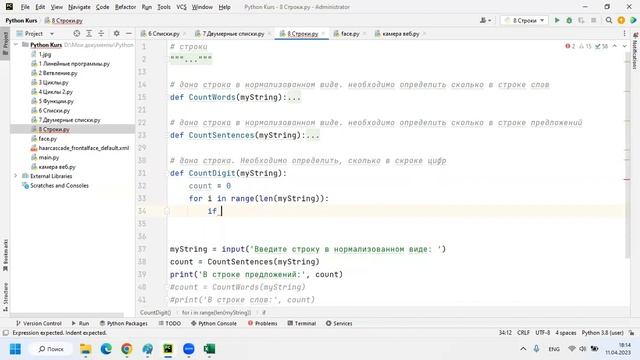
Task: Select file '1 Линейные программы.py' in the tree
Action: [74, 64]
